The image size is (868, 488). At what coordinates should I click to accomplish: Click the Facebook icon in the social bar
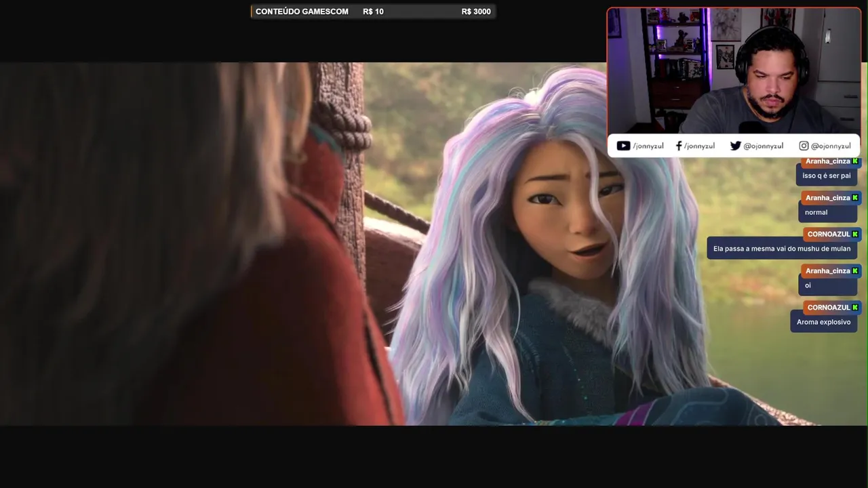coord(679,146)
